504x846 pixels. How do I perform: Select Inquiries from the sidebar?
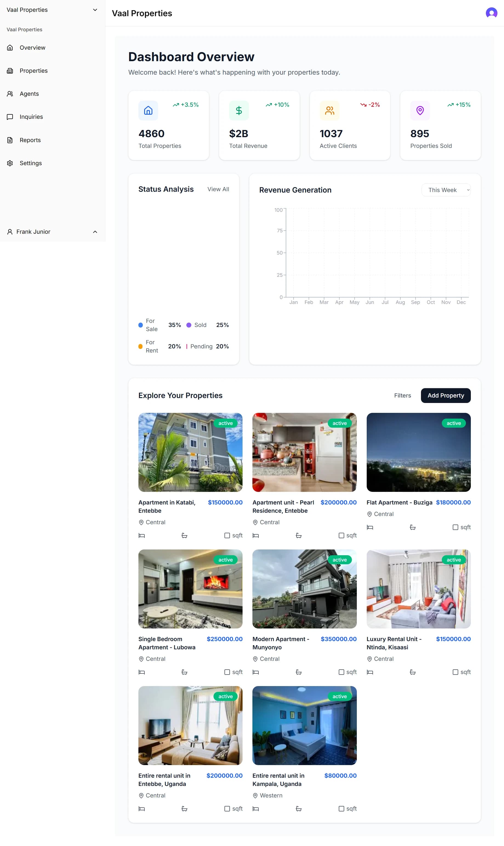point(52,117)
